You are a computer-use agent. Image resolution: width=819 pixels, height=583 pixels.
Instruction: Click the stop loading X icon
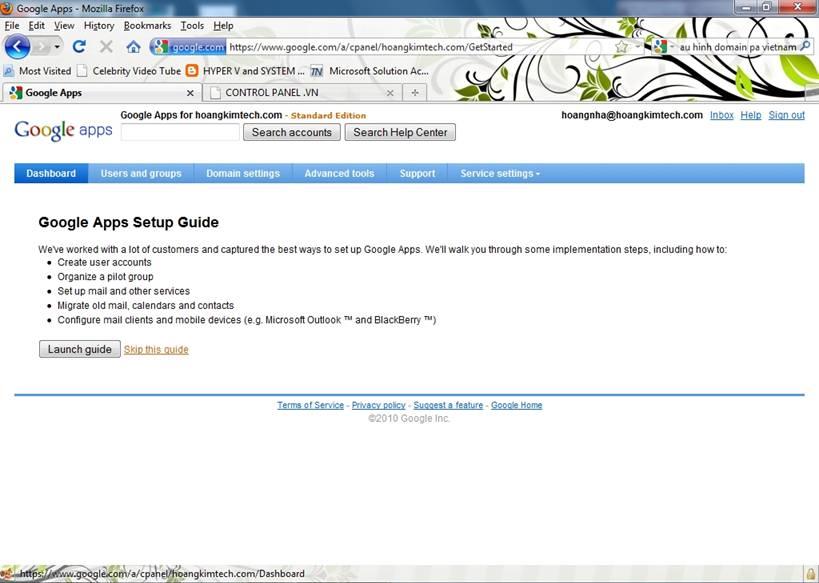pyautogui.click(x=106, y=47)
